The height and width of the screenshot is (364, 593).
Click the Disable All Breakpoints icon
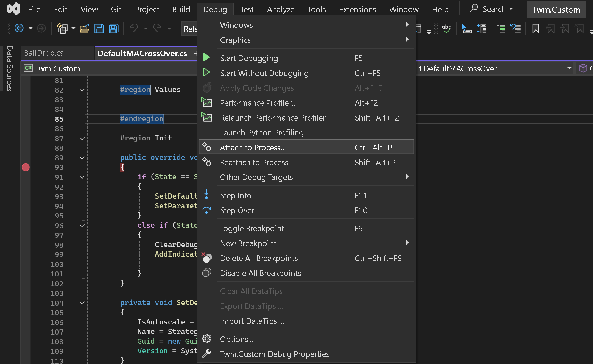(x=207, y=273)
